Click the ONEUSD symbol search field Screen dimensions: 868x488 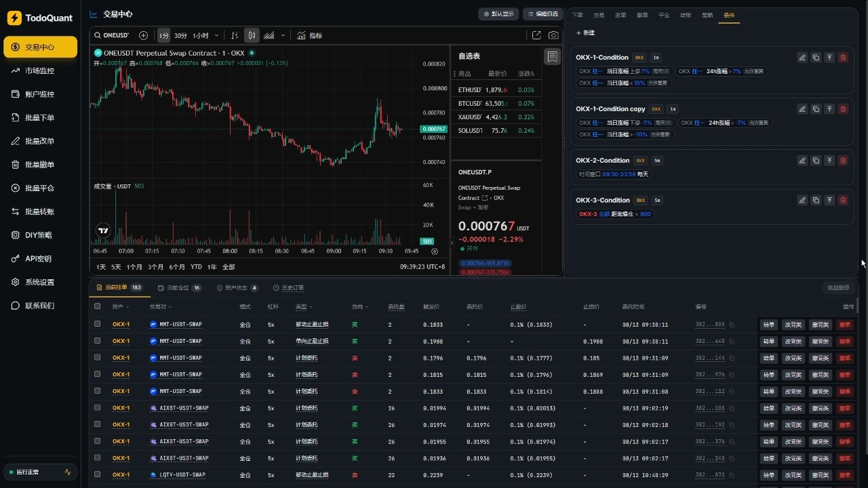coord(112,35)
